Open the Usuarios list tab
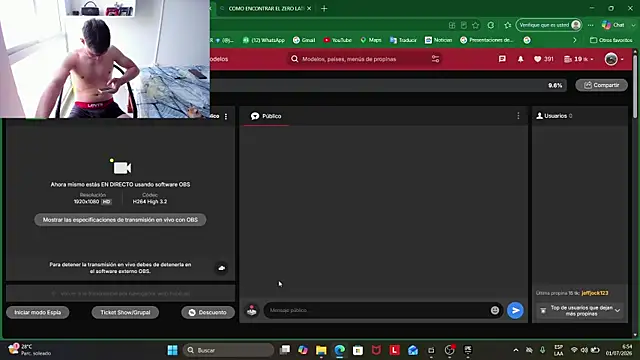The height and width of the screenshot is (360, 640). coord(554,116)
